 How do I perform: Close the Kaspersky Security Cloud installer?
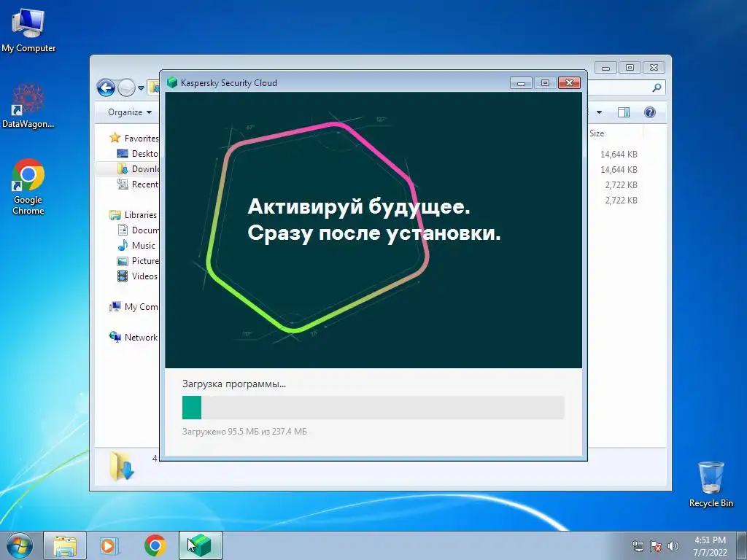point(569,83)
